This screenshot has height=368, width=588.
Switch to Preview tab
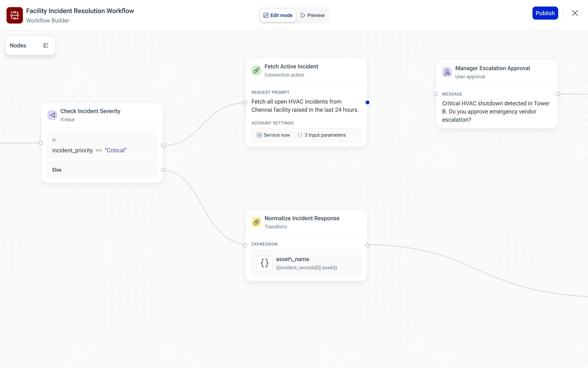click(x=312, y=15)
